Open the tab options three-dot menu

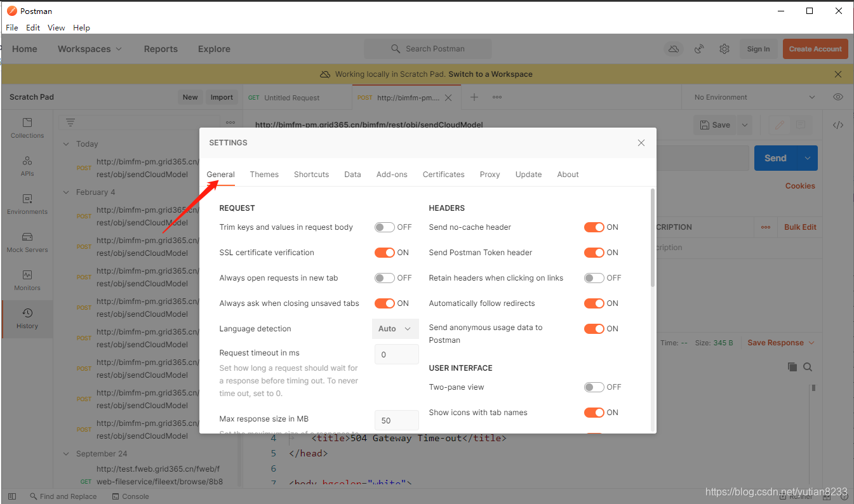497,97
